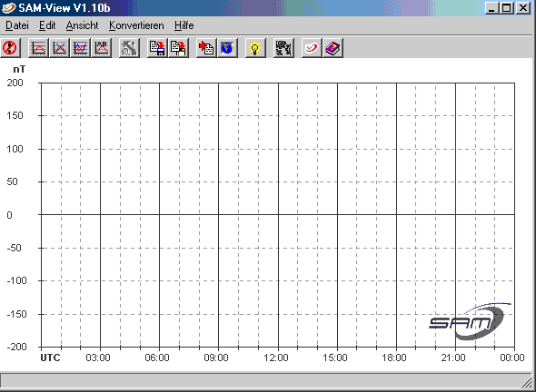Click the document save-to-disk icon

(157, 48)
